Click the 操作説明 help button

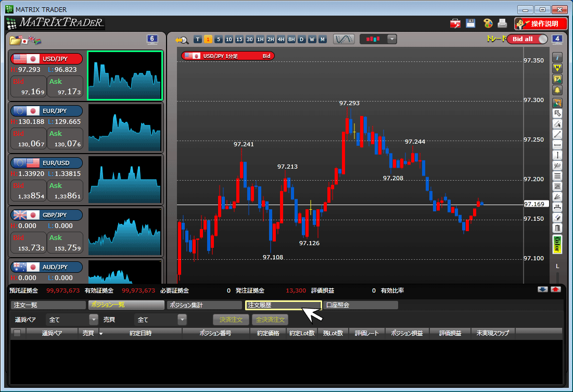541,24
